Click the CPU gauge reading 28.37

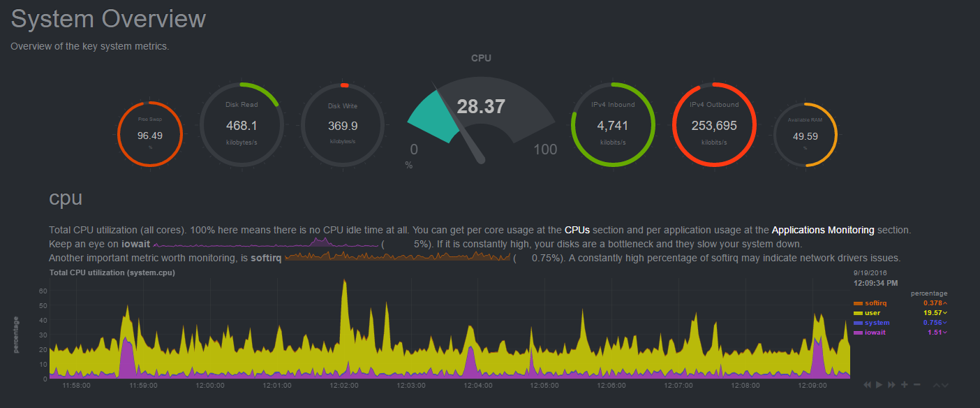[481, 119]
